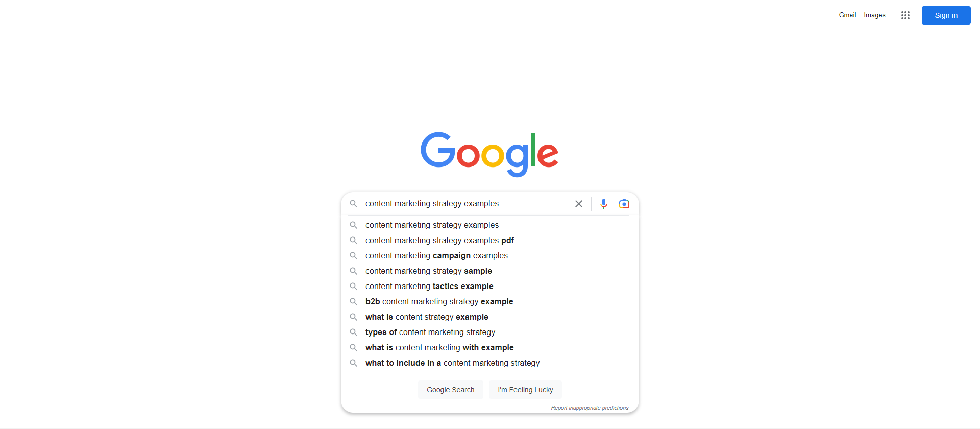Open search by image camera icon
Viewport: 980px width, 429px height.
(x=624, y=204)
